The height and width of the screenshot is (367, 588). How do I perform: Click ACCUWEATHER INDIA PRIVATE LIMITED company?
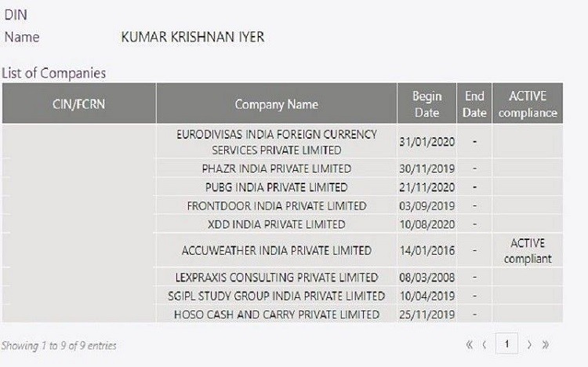coord(277,251)
